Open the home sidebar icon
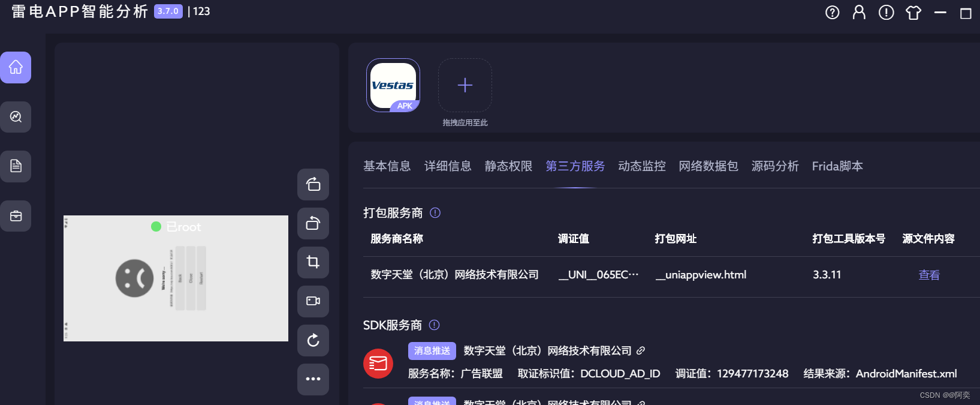Viewport: 980px width, 405px height. [x=16, y=67]
